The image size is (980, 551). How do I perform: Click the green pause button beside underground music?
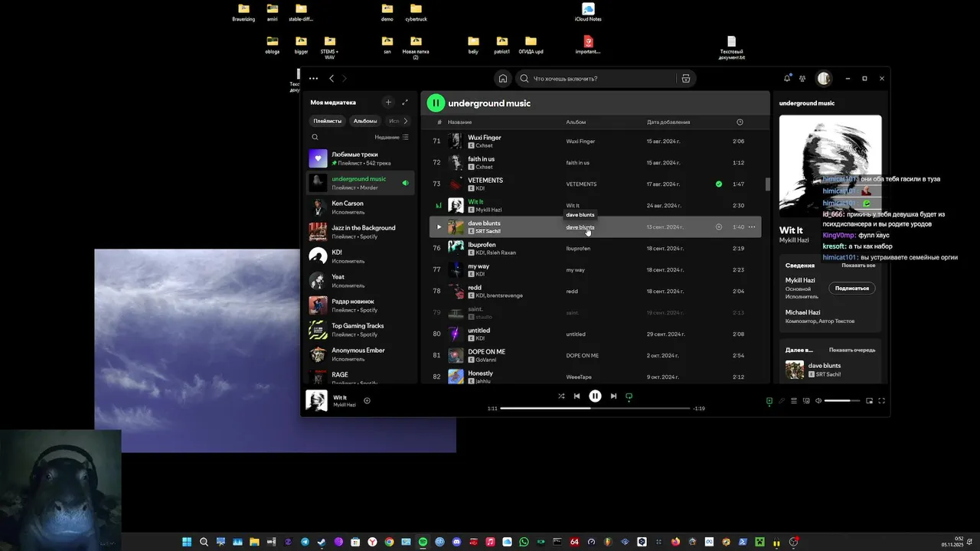[x=436, y=103]
